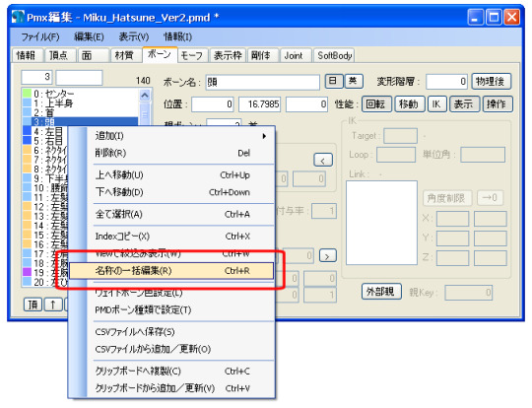Click the 変形階層 value field
The image size is (532, 408).
coord(446,82)
